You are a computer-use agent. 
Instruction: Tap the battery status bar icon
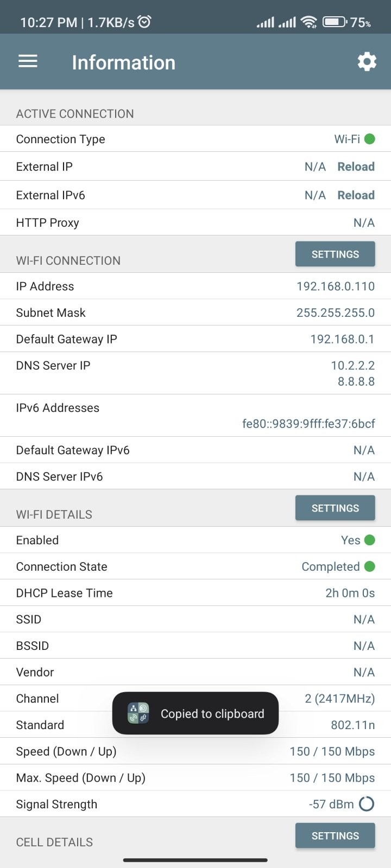[335, 22]
